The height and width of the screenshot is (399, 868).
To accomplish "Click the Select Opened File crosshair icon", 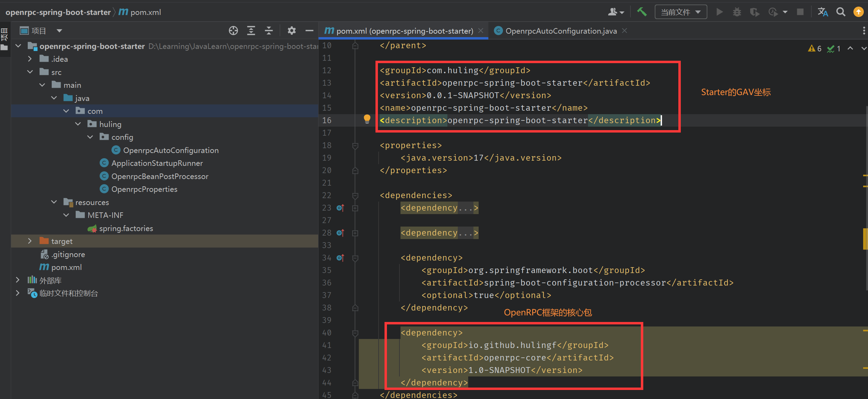I will [x=233, y=31].
